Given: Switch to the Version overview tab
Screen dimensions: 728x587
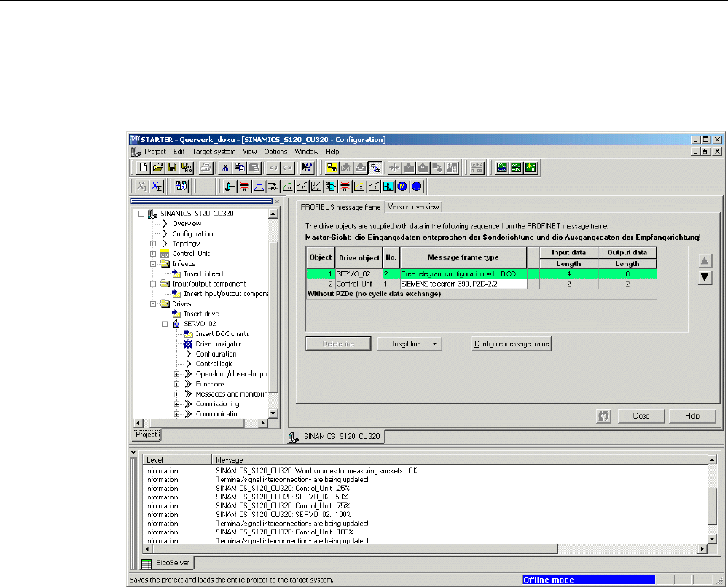Looking at the screenshot, I should (x=413, y=206).
